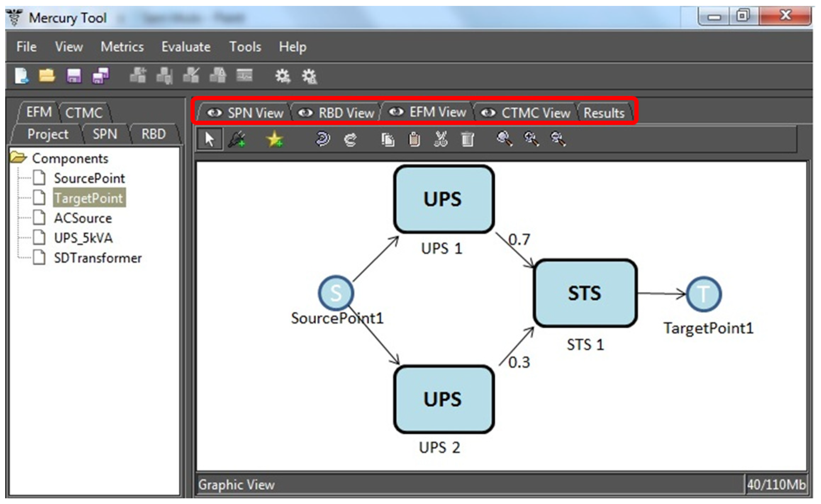
Task: Click the plug connection add tool
Action: click(237, 139)
